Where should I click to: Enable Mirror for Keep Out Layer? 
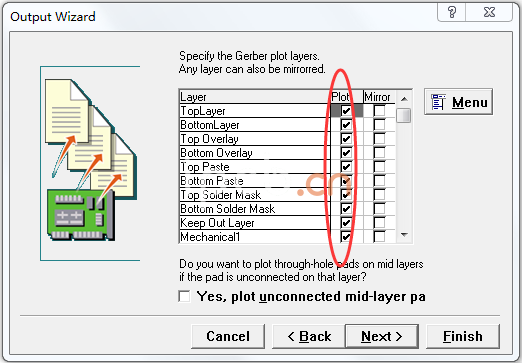(379, 223)
